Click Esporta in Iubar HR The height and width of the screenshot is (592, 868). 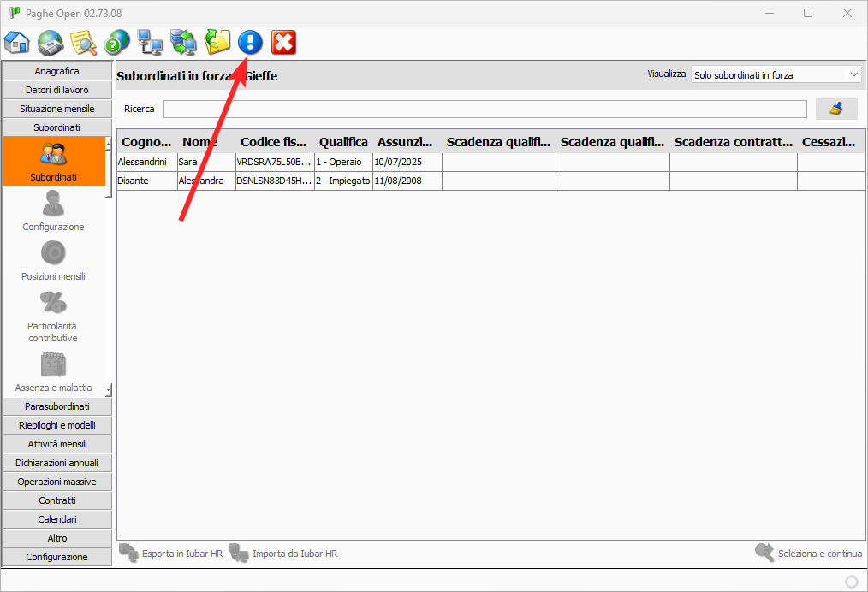(171, 554)
